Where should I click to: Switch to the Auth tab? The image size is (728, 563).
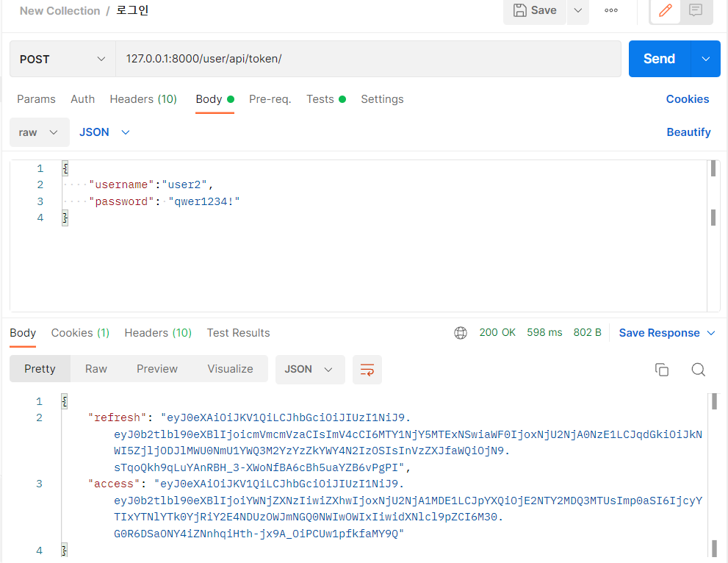(x=82, y=99)
